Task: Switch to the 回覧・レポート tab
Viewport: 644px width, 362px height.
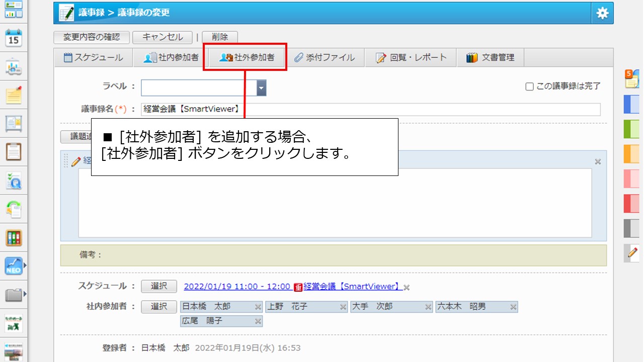Action: (x=411, y=57)
